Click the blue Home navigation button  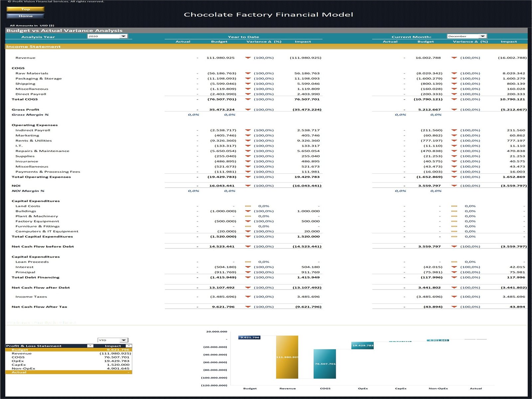25,16
